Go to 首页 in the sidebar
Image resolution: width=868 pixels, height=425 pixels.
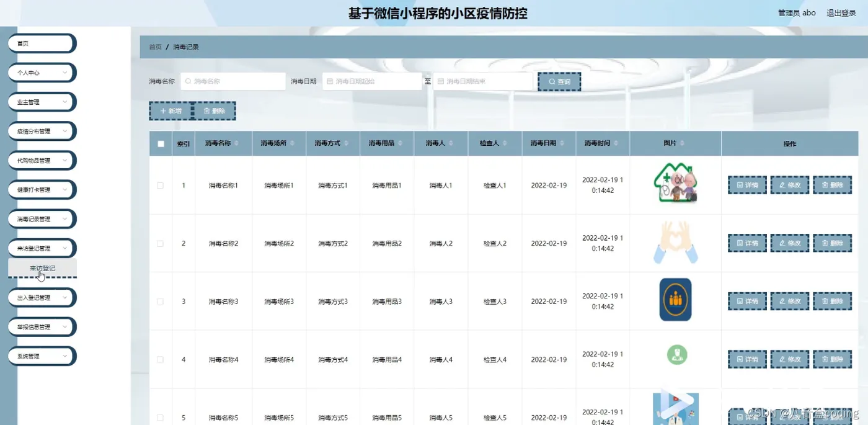[42, 43]
